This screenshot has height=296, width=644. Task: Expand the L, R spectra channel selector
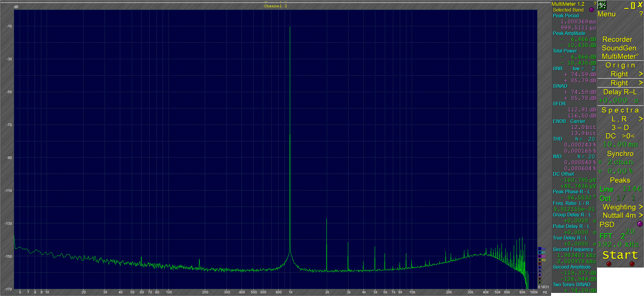click(x=641, y=119)
